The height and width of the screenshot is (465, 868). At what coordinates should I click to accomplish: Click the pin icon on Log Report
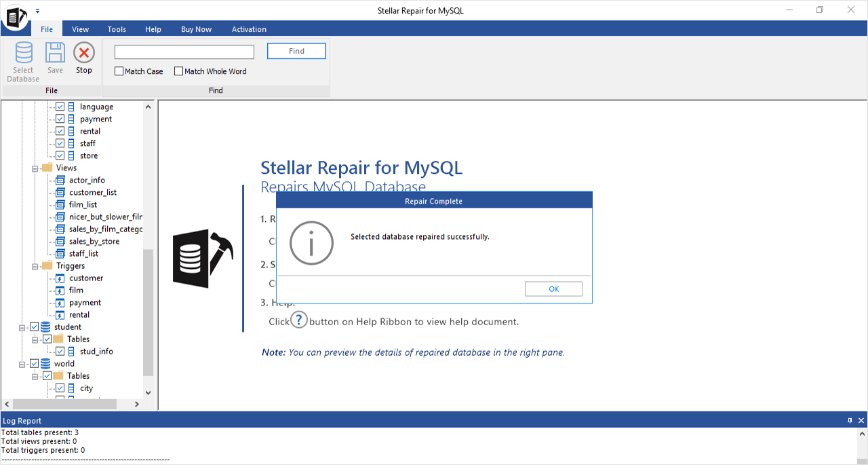tap(850, 421)
